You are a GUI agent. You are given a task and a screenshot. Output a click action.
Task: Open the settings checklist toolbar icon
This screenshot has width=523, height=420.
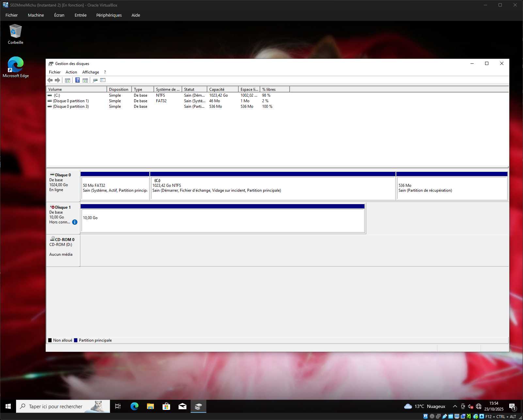(103, 80)
